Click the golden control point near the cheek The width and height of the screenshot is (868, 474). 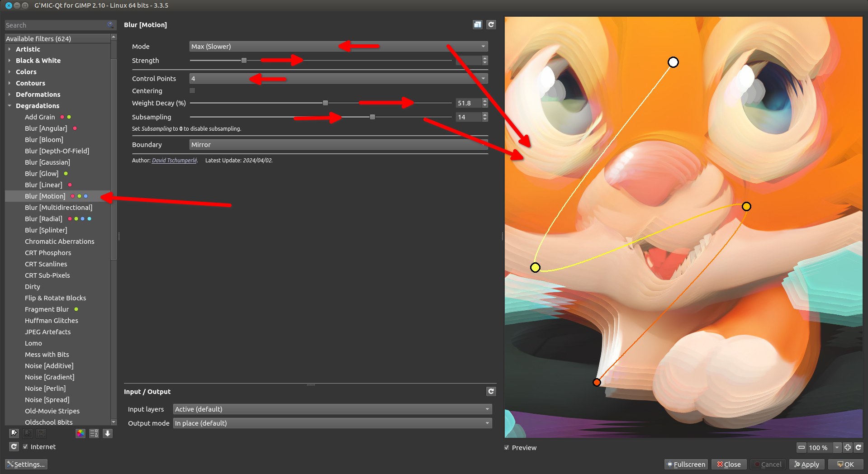pos(746,206)
